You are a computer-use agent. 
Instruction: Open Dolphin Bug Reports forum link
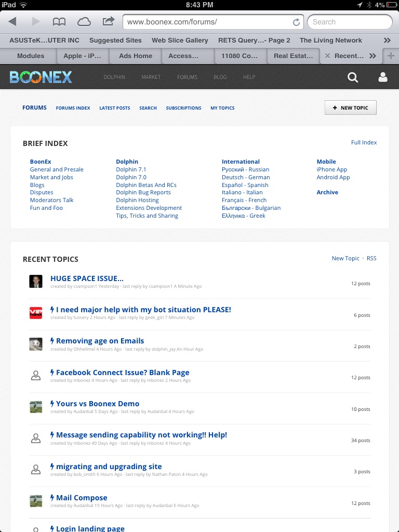coord(143,192)
